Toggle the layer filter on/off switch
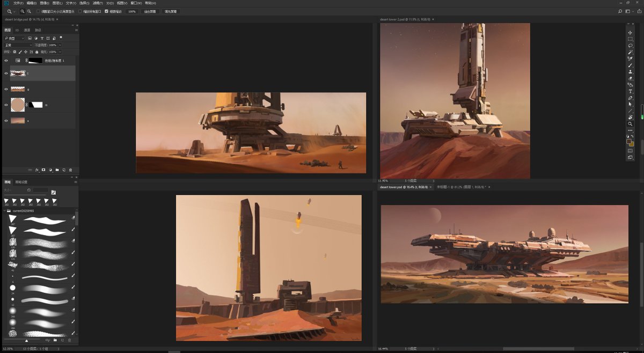This screenshot has height=353, width=644. pos(61,38)
